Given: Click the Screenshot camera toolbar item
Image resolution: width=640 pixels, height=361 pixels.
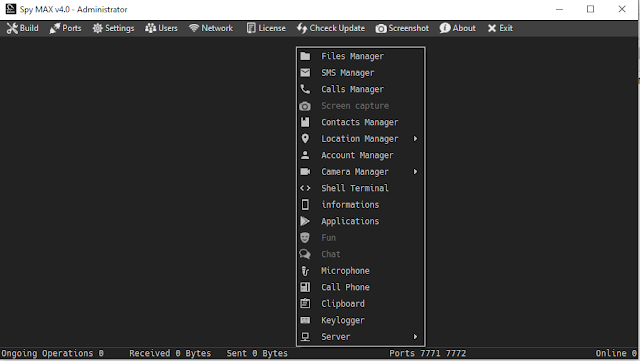Looking at the screenshot, I should [402, 28].
